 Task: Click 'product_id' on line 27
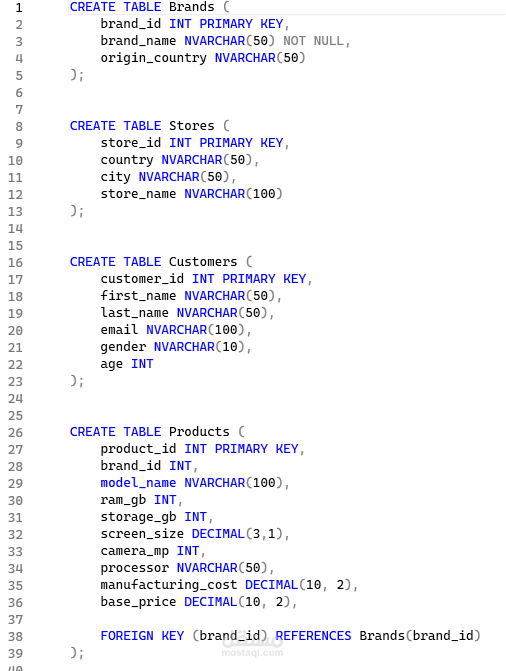click(138, 449)
